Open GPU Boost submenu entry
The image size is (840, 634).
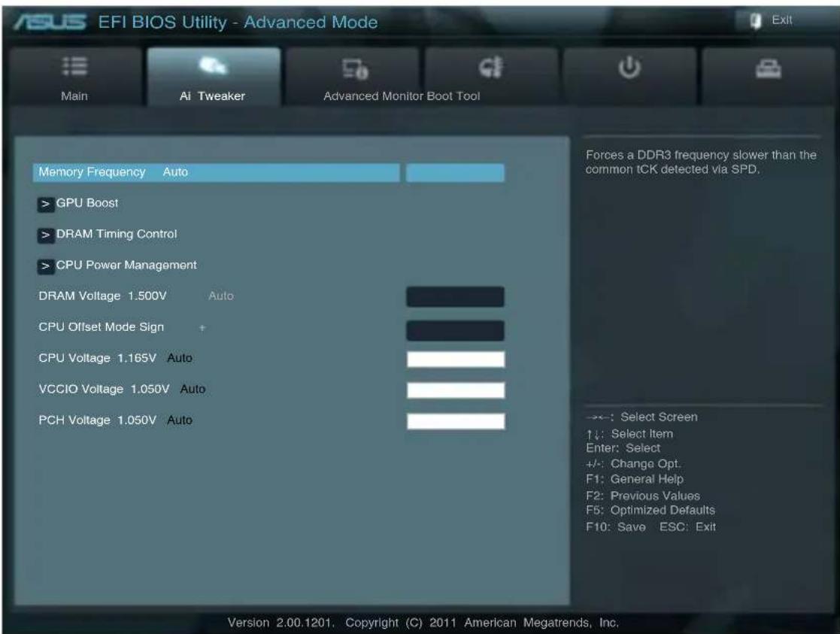click(87, 203)
